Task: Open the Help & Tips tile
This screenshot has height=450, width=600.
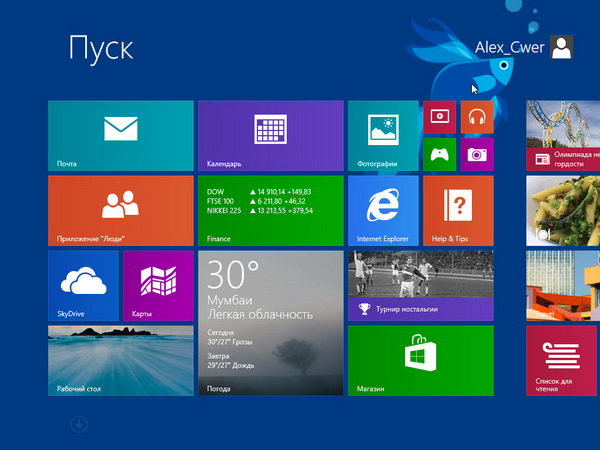Action: (x=458, y=210)
